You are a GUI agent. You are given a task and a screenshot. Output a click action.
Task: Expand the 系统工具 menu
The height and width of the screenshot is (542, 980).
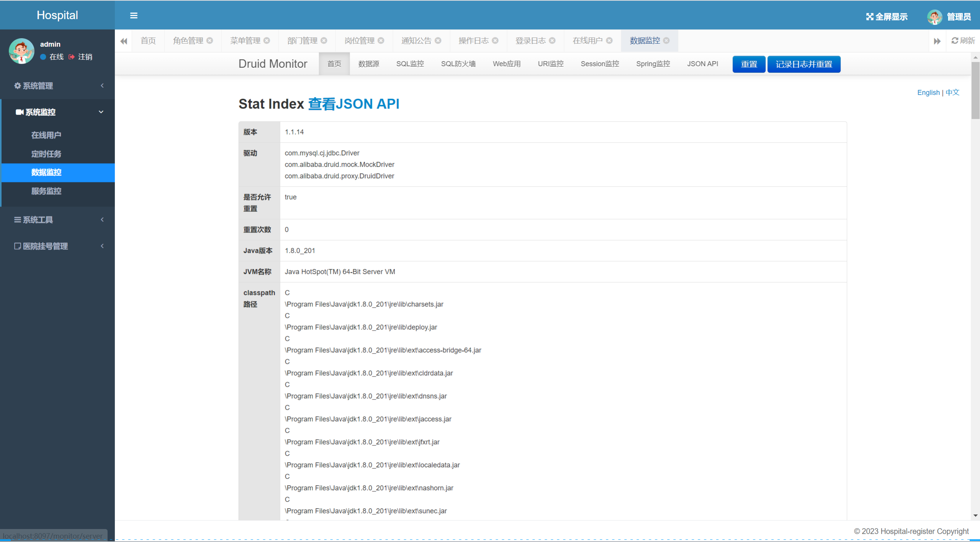tap(57, 220)
